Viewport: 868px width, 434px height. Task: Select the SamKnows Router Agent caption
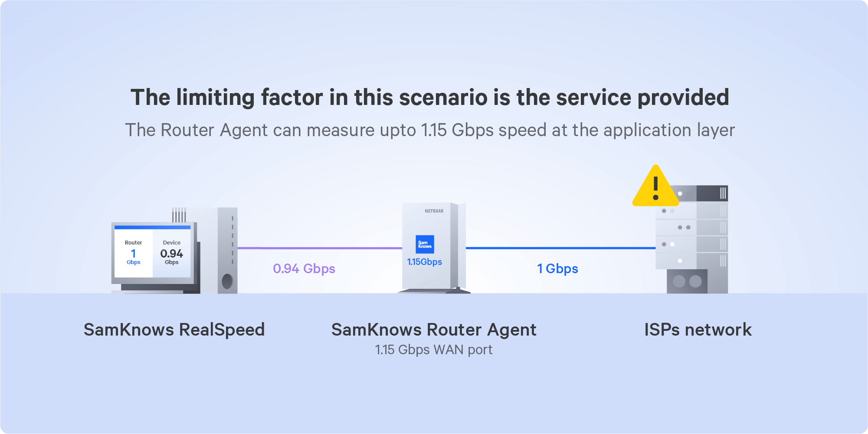[x=434, y=330]
